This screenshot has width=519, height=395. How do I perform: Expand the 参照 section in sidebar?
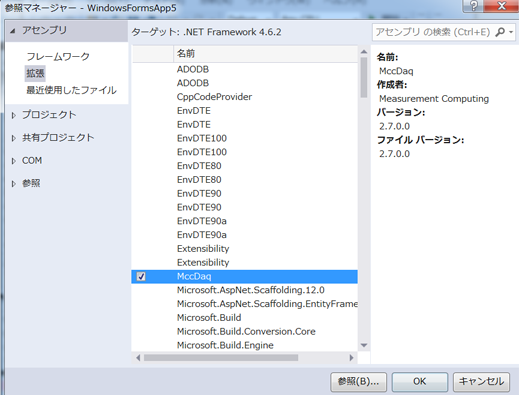pyautogui.click(x=13, y=184)
